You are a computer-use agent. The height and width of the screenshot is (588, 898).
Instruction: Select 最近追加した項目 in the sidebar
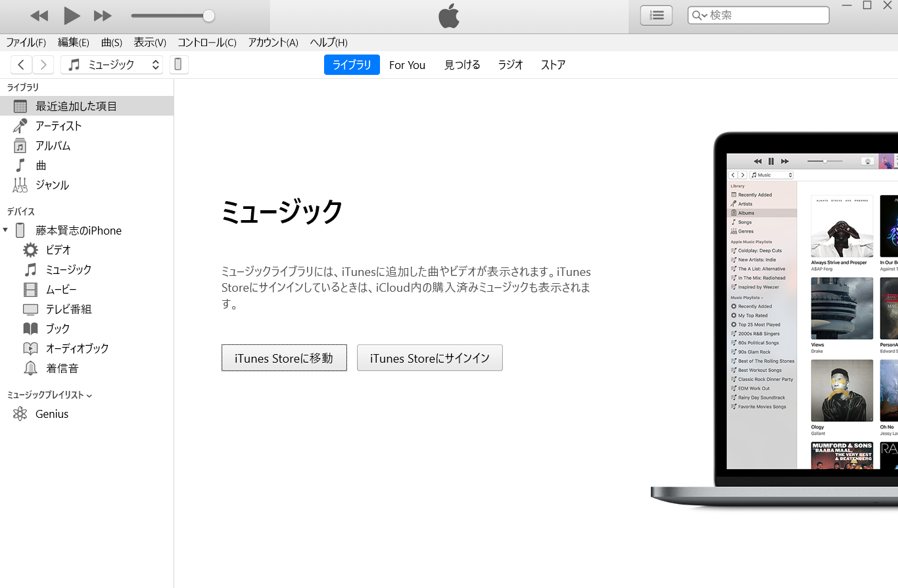(x=87, y=106)
